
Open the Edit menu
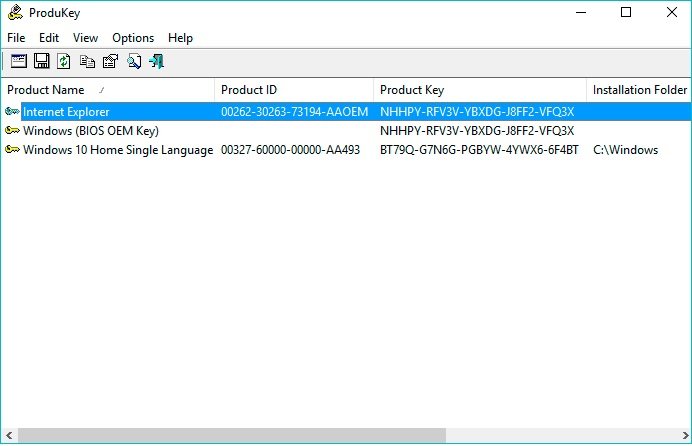tap(49, 38)
